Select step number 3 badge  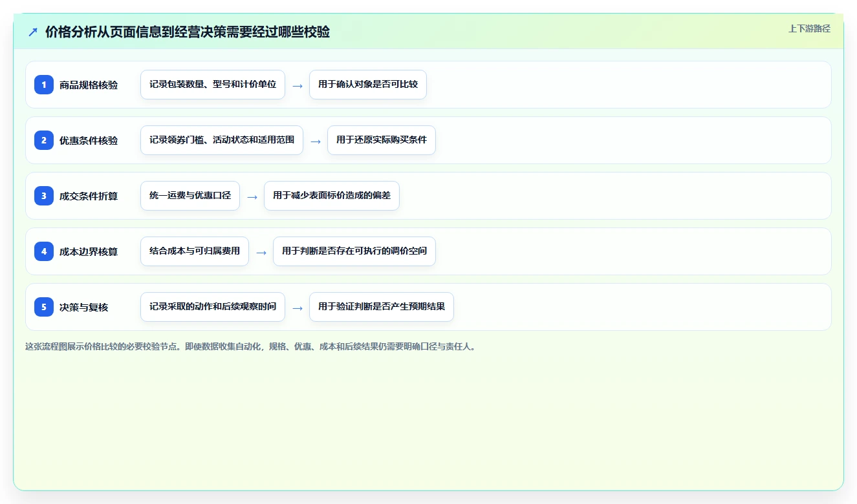pos(44,196)
